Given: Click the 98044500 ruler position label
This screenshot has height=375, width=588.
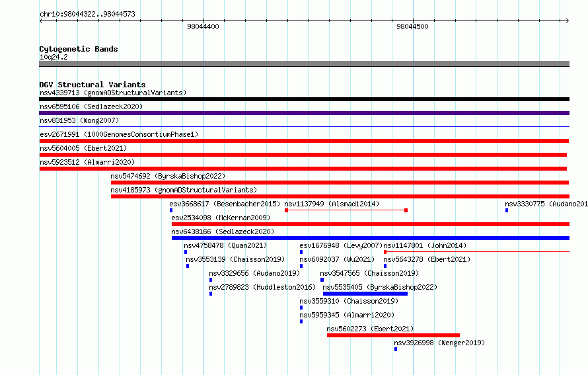Looking at the screenshot, I should 412,26.
